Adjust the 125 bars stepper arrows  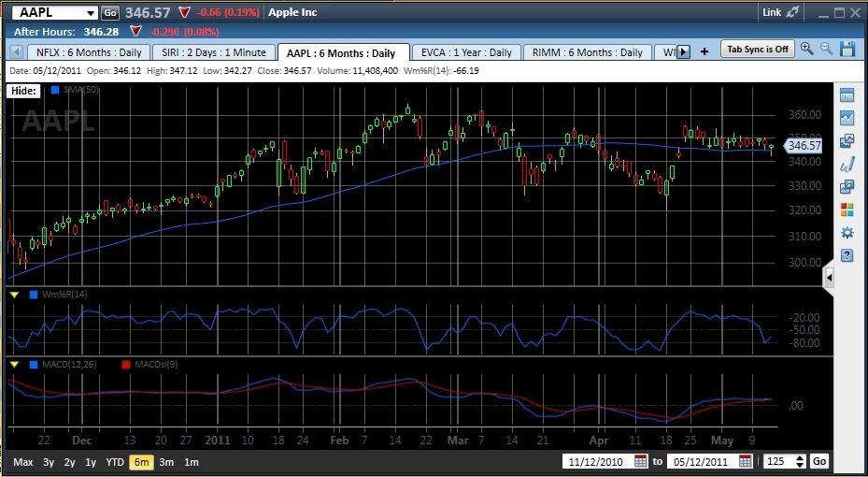click(801, 461)
